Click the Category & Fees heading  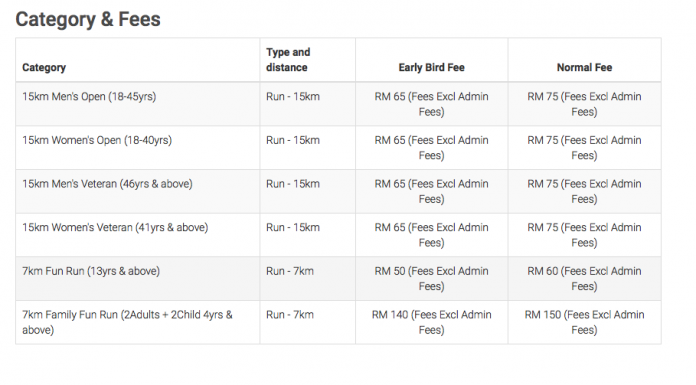click(88, 20)
